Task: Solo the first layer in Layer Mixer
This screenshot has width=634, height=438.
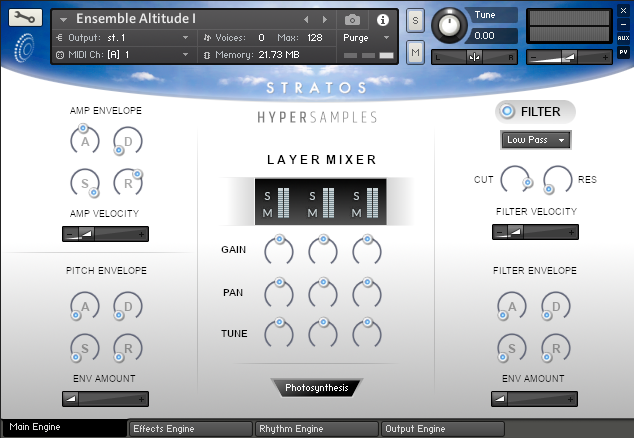Action: [267, 196]
